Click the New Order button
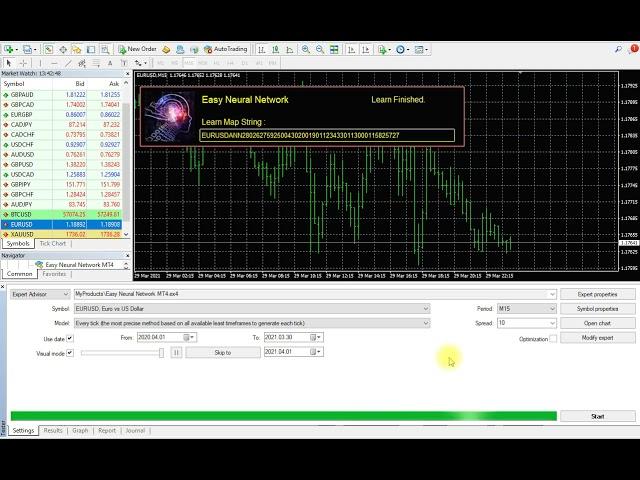Viewport: 640px width, 480px height. (138, 49)
